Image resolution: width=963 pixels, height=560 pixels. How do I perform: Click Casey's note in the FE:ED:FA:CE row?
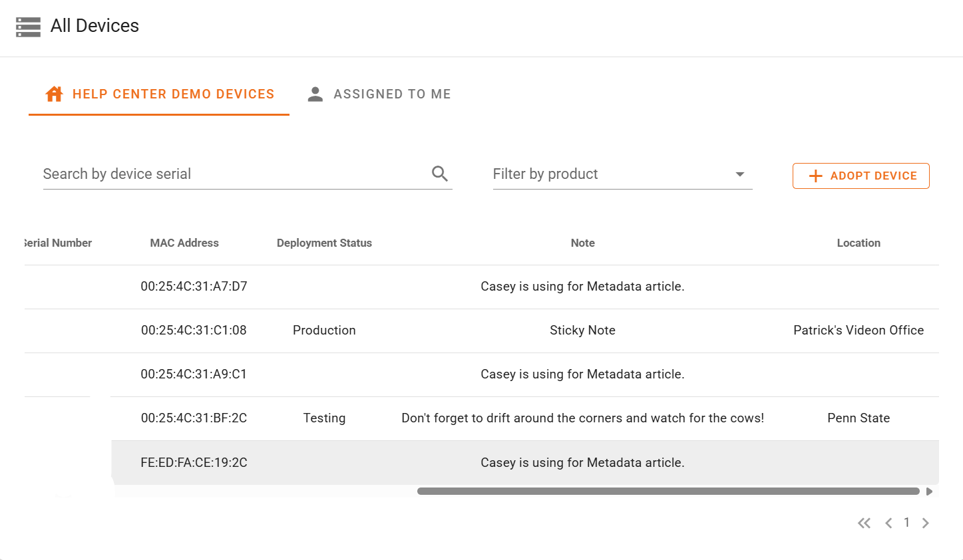(582, 462)
